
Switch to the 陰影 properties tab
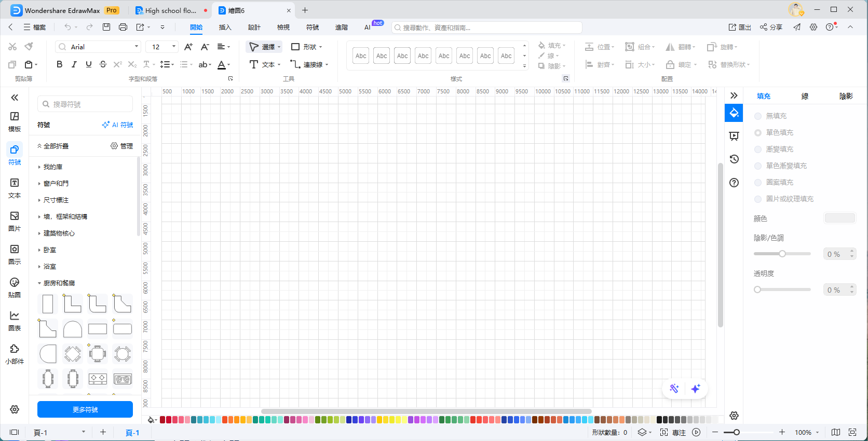846,96
